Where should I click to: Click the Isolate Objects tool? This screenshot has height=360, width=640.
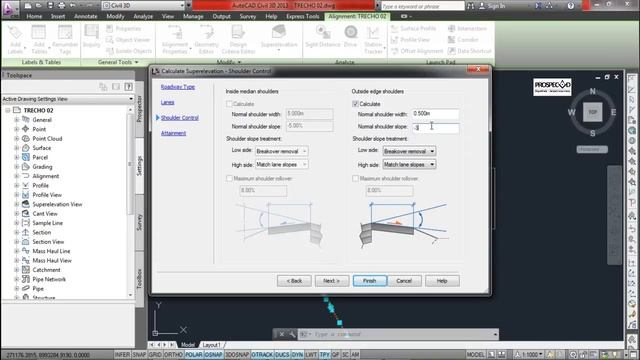[129, 51]
